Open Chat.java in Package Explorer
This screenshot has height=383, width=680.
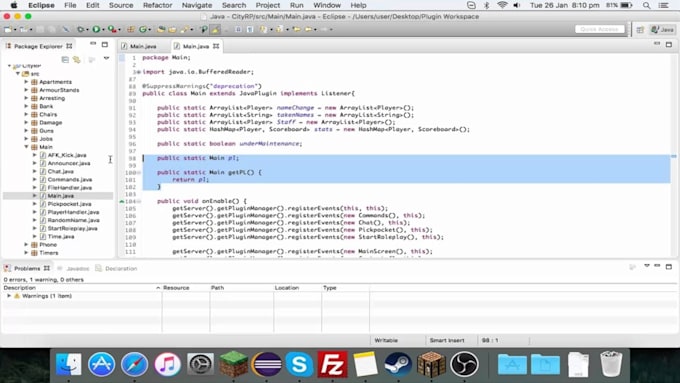(x=60, y=171)
